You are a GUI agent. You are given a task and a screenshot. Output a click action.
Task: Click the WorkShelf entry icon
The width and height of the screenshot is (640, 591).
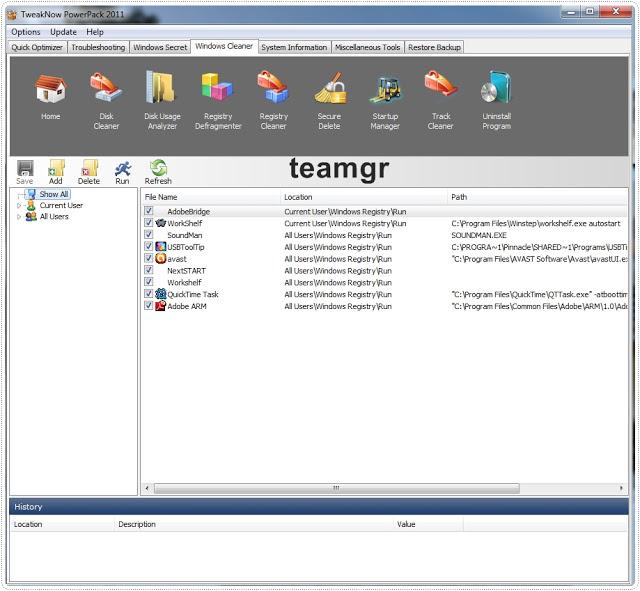tap(160, 223)
